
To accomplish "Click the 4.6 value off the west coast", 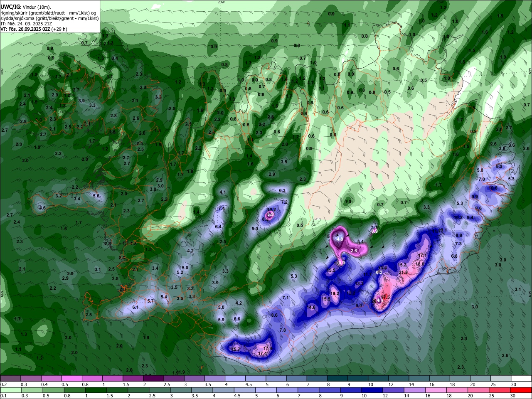I will point(42,208).
